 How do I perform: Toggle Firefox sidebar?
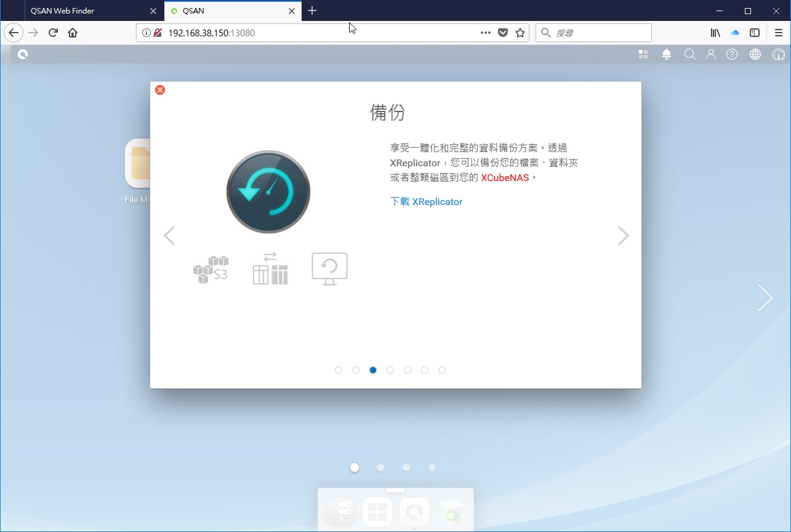coord(755,33)
